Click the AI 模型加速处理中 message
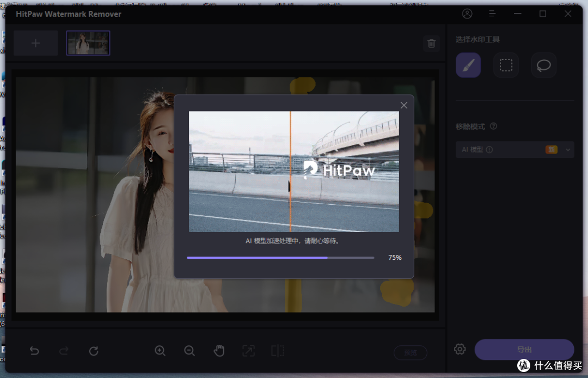The width and height of the screenshot is (588, 378). tap(292, 241)
